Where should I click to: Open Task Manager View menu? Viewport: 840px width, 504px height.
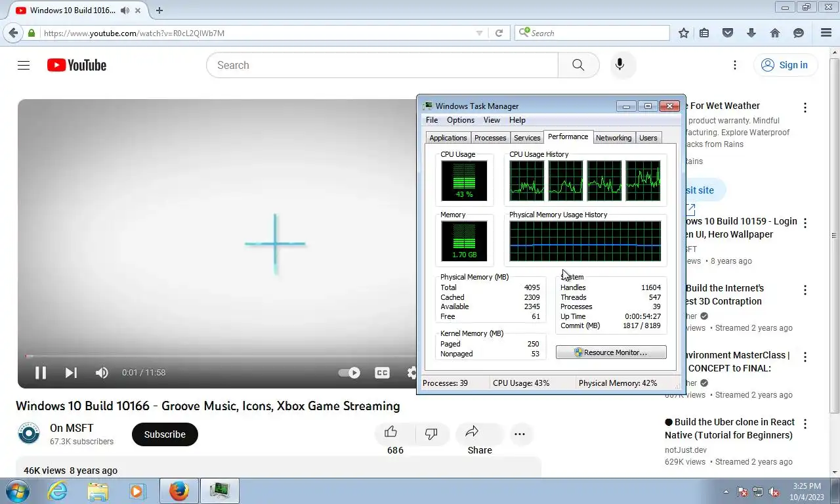(x=492, y=120)
